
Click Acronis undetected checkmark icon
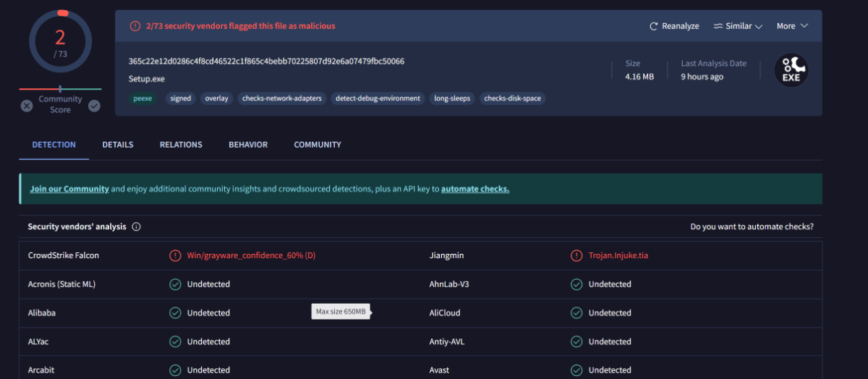tap(175, 284)
